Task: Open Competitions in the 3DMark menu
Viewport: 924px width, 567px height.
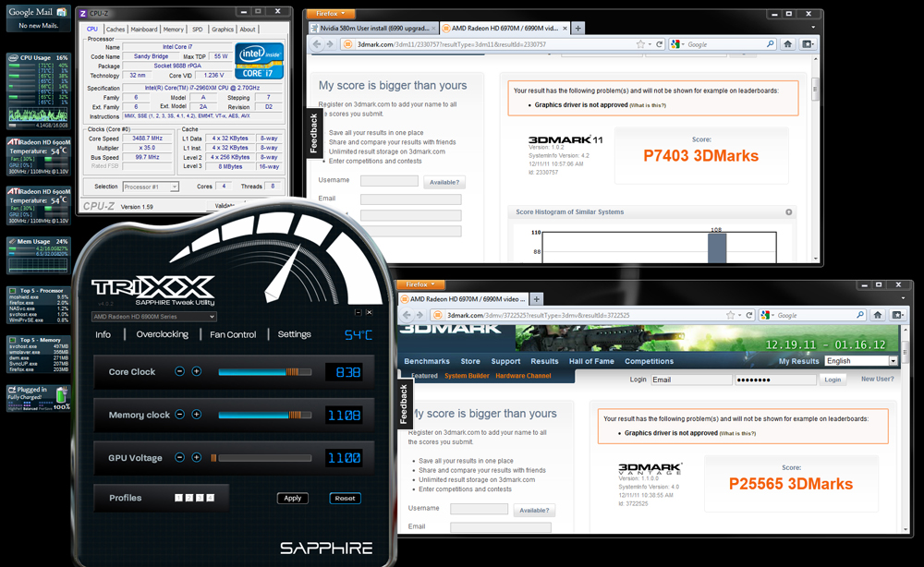Action: click(x=649, y=361)
